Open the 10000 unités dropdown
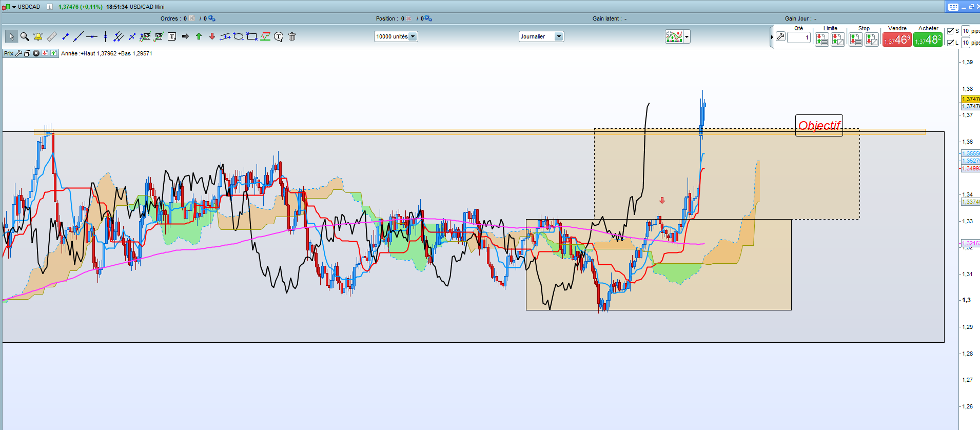Viewport: 980px width, 430px height. pyautogui.click(x=413, y=36)
